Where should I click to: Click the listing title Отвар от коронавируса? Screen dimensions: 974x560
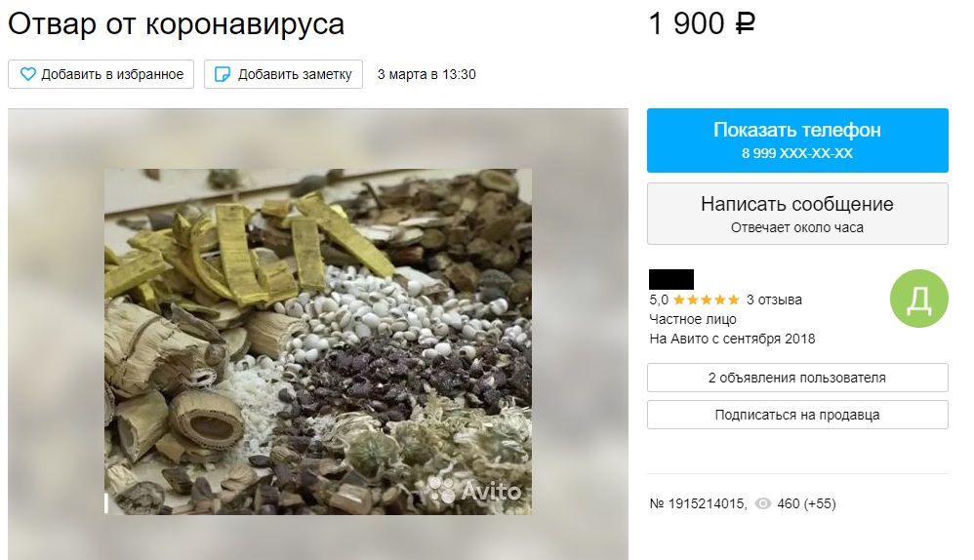pos(176,24)
